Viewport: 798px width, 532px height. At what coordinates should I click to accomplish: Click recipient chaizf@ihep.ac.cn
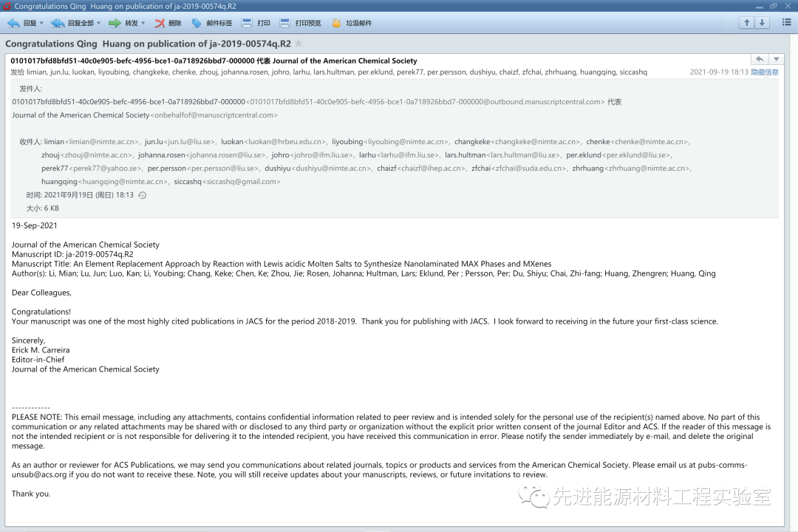click(x=431, y=168)
